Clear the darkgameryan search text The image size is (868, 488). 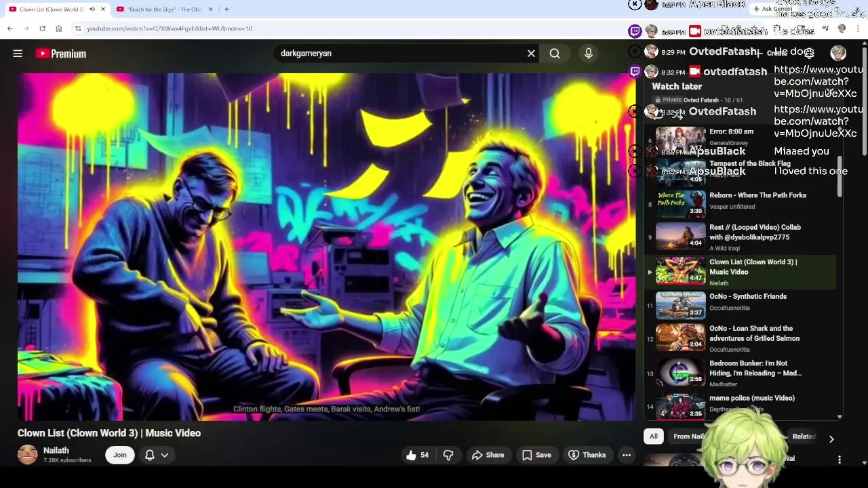pos(531,54)
